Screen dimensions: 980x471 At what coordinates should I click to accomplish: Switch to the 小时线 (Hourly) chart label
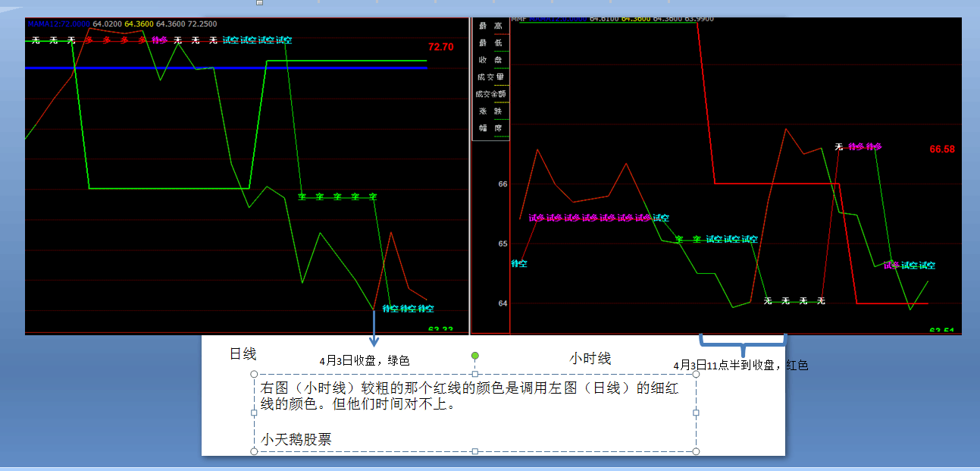(590, 357)
